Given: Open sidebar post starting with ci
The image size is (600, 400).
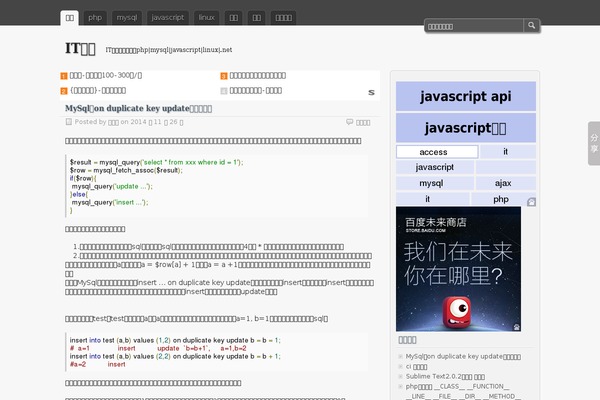Looking at the screenshot, I should [416, 367].
